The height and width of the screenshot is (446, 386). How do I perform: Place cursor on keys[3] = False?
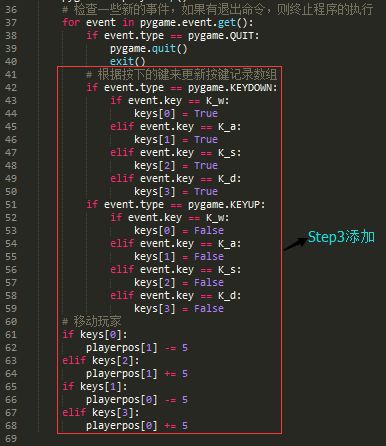coord(179,309)
